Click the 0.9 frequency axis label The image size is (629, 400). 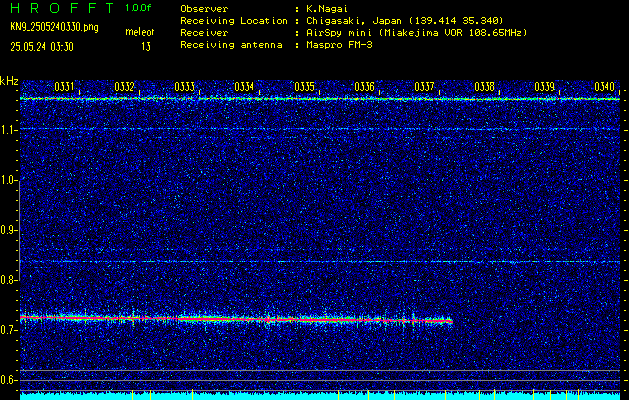click(x=8, y=230)
